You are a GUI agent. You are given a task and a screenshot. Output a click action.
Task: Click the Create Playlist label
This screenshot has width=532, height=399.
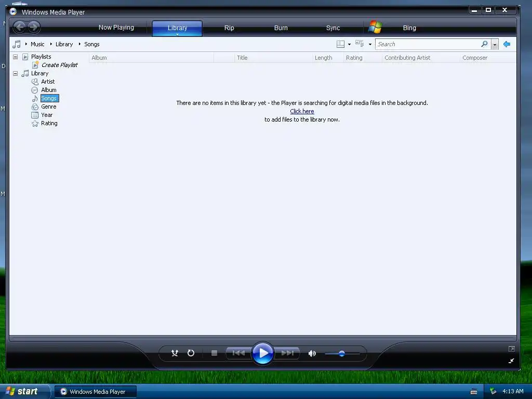59,65
